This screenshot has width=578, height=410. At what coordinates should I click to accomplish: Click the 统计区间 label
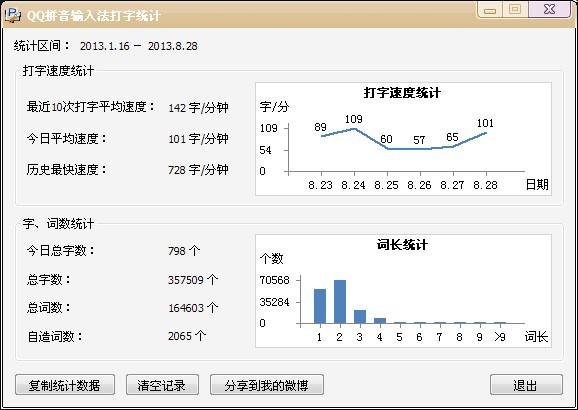point(42,46)
